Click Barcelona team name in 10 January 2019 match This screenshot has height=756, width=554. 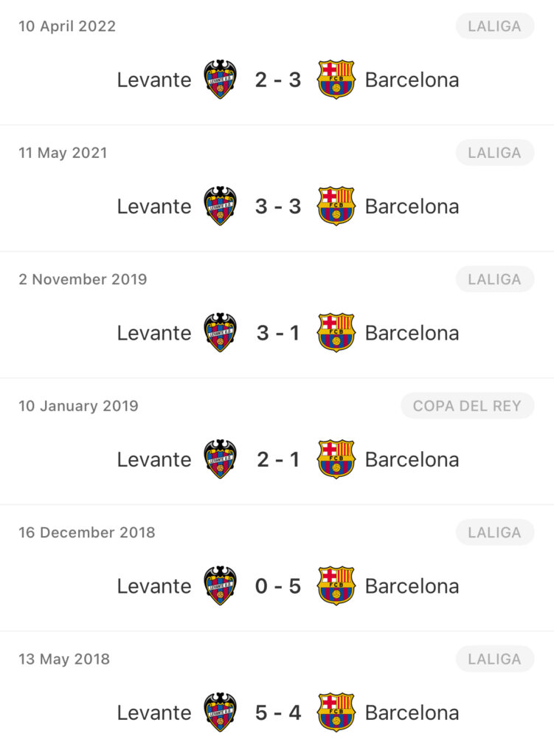pos(412,459)
